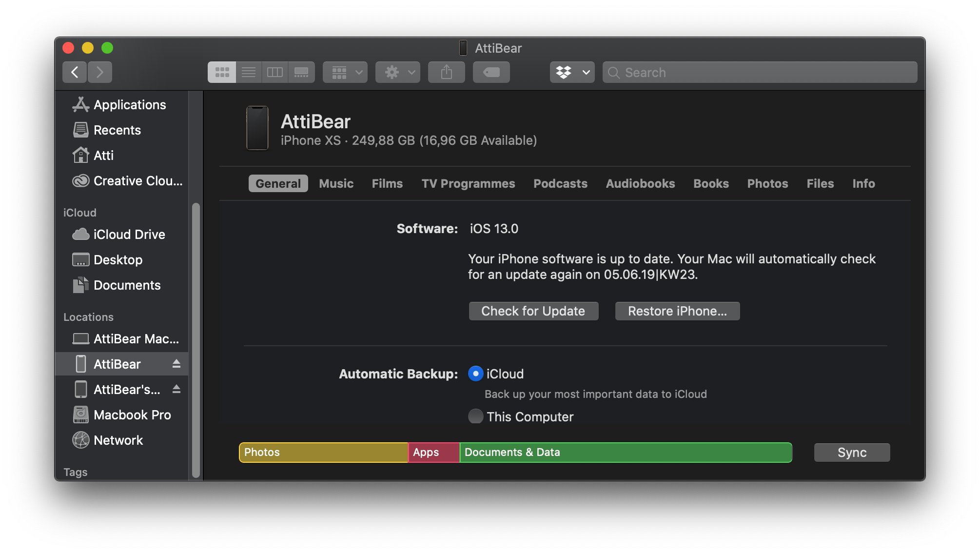980x553 pixels.
Task: Click the Sync button
Action: [851, 451]
